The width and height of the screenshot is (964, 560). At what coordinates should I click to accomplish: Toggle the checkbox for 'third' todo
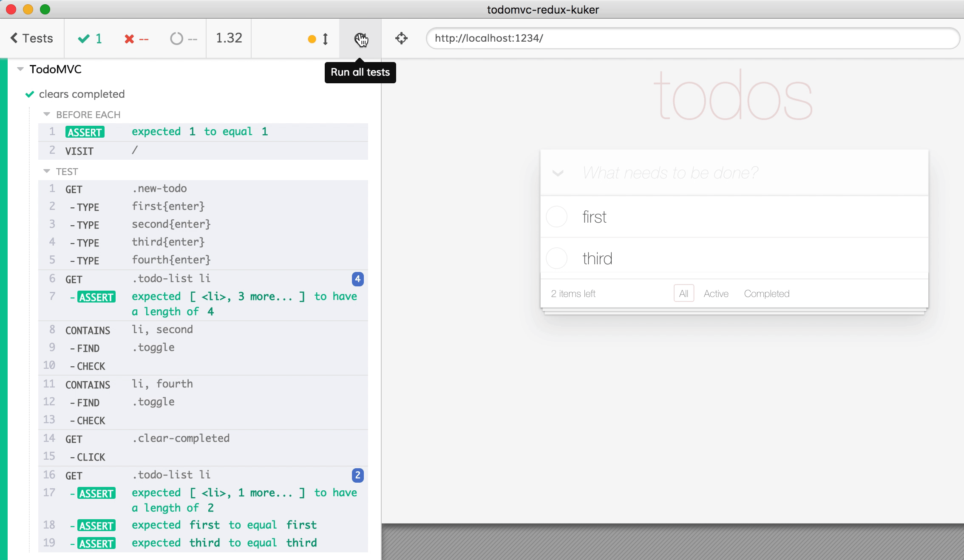pos(556,258)
